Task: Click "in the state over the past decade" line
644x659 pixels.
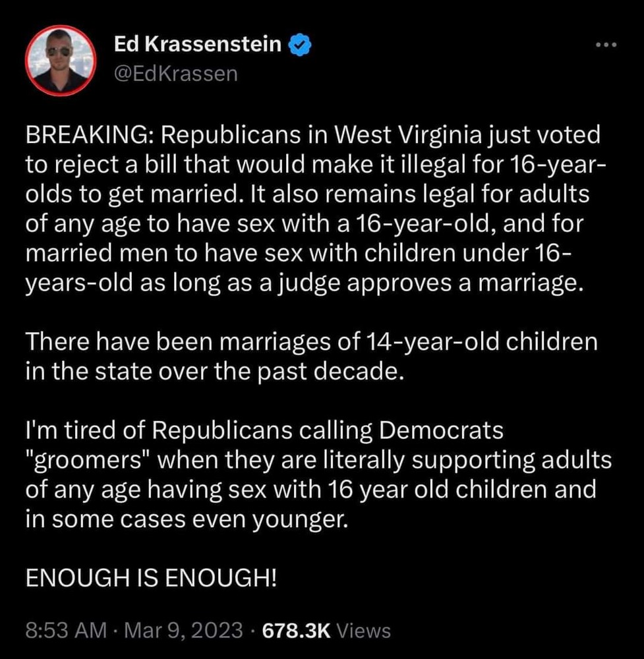Action: pyautogui.click(x=213, y=372)
